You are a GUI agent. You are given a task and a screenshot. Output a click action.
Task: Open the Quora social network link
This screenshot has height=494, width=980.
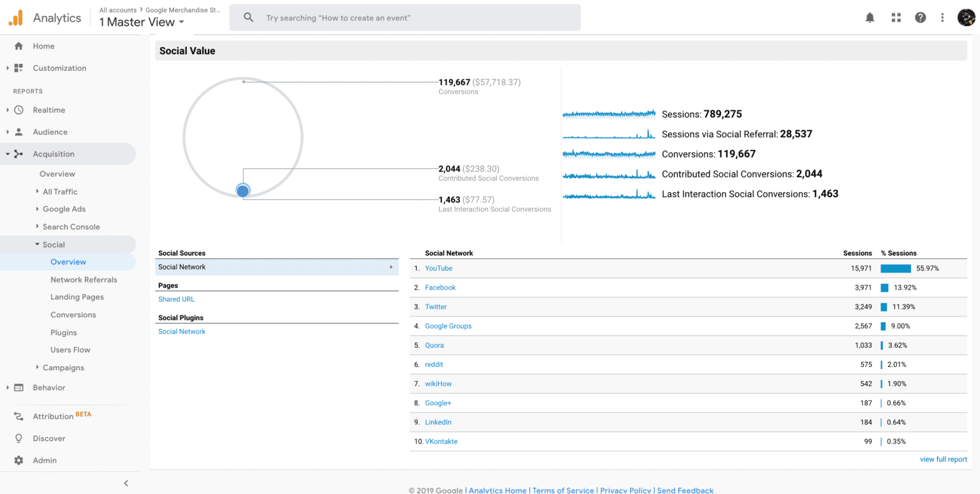[x=434, y=345]
